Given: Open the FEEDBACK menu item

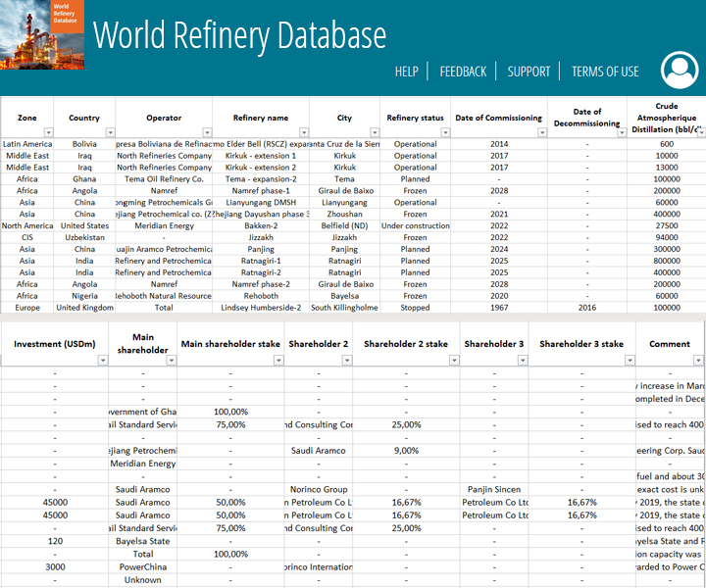Looking at the screenshot, I should [463, 72].
